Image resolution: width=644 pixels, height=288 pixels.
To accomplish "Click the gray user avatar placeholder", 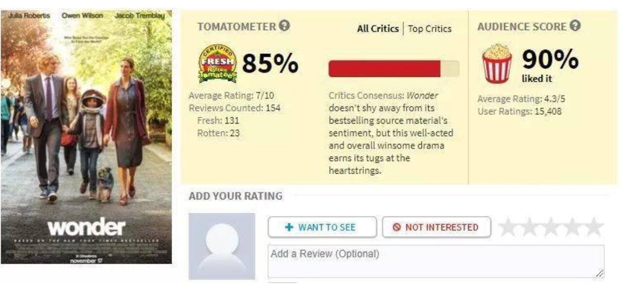I will (222, 246).
